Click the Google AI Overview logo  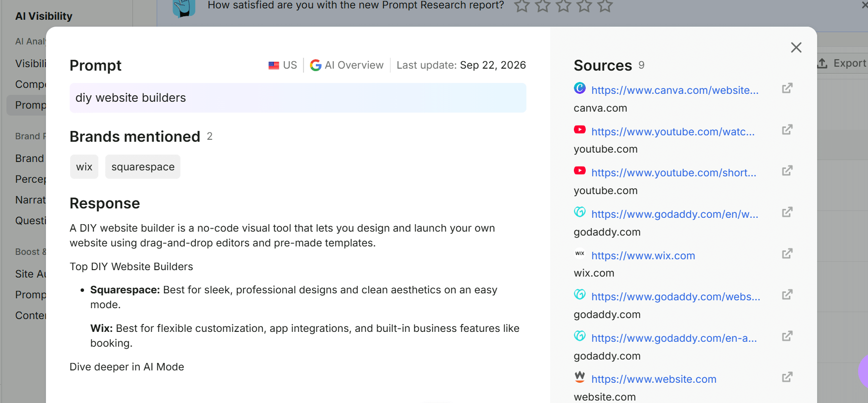coord(315,65)
